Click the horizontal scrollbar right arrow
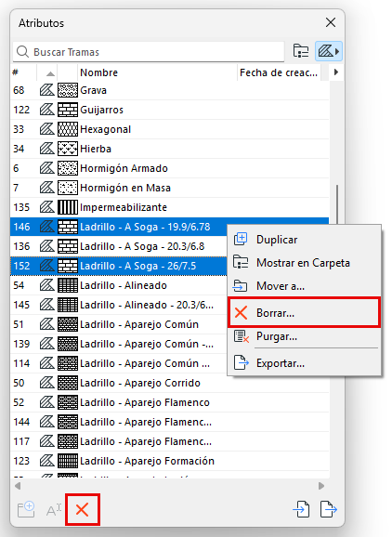 (321, 486)
